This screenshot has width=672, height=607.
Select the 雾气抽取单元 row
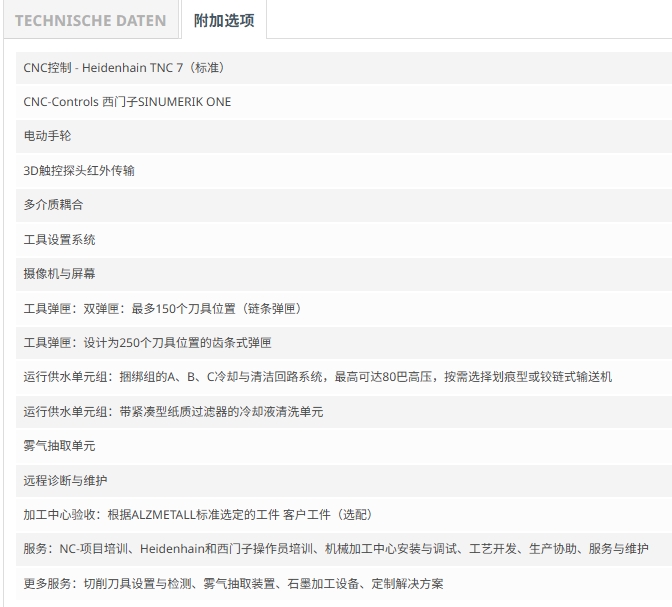coord(344,446)
